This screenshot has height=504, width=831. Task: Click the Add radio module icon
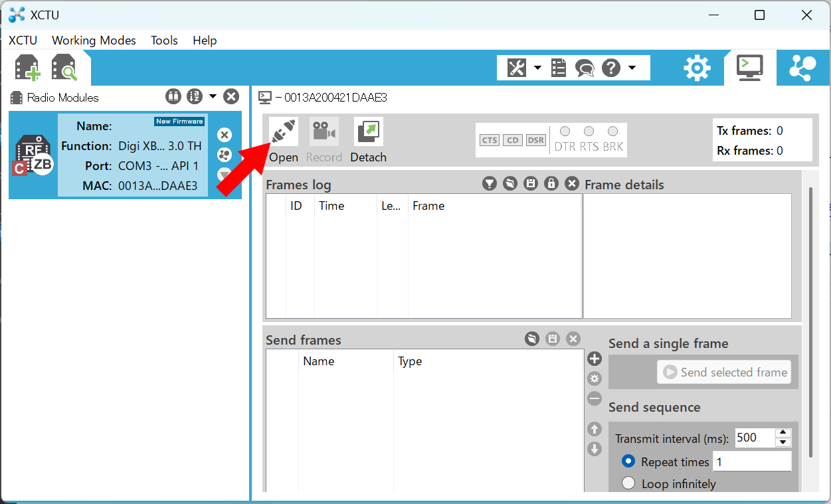[27, 68]
